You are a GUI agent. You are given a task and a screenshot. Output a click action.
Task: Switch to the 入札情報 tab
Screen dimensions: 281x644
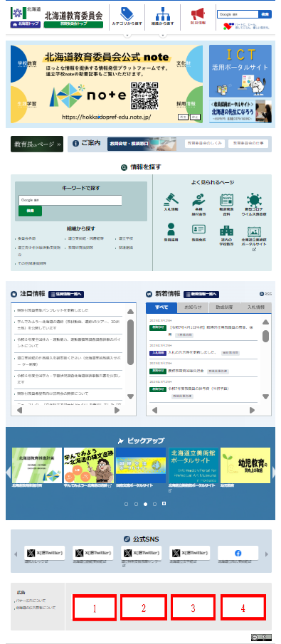(255, 307)
